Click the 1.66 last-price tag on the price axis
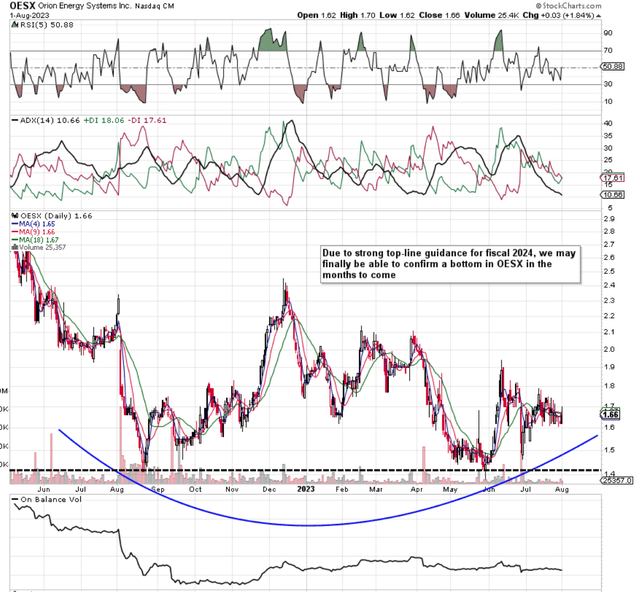 coord(611,415)
